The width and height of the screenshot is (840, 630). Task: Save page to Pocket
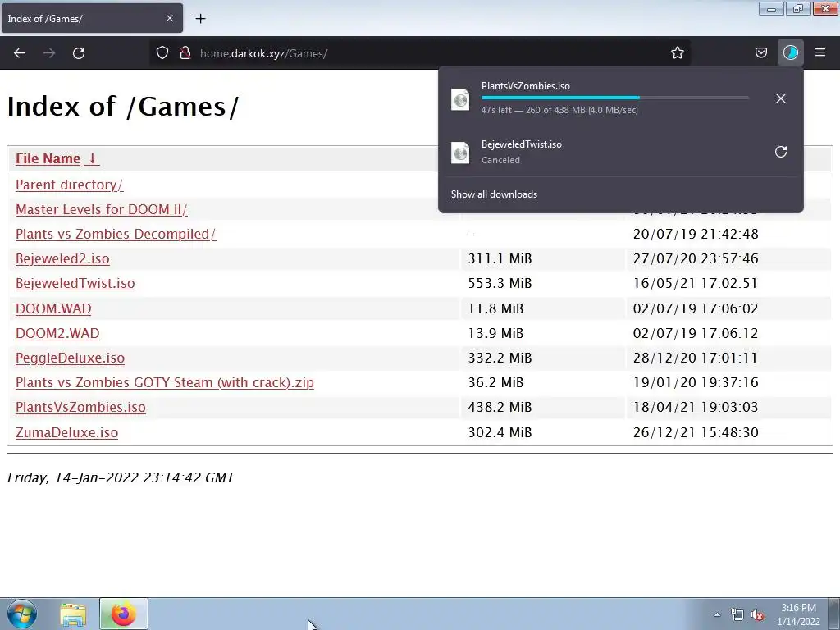(x=760, y=52)
